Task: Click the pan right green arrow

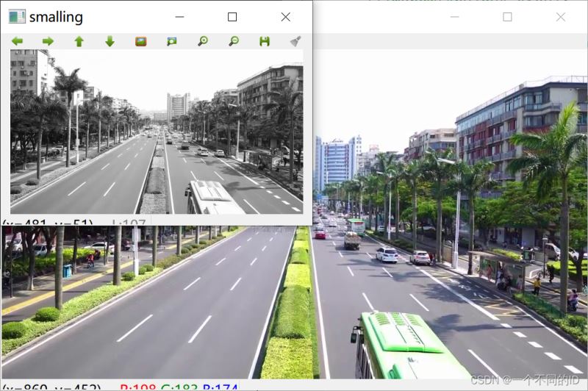Action: (48, 41)
